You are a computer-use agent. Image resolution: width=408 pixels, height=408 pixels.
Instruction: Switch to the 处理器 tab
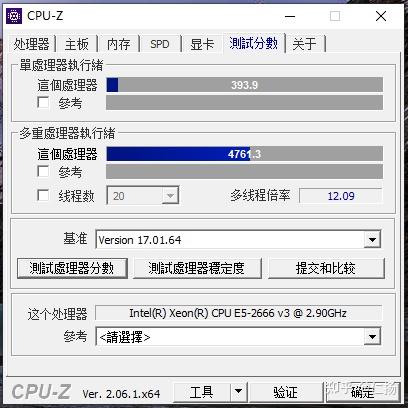[x=31, y=44]
